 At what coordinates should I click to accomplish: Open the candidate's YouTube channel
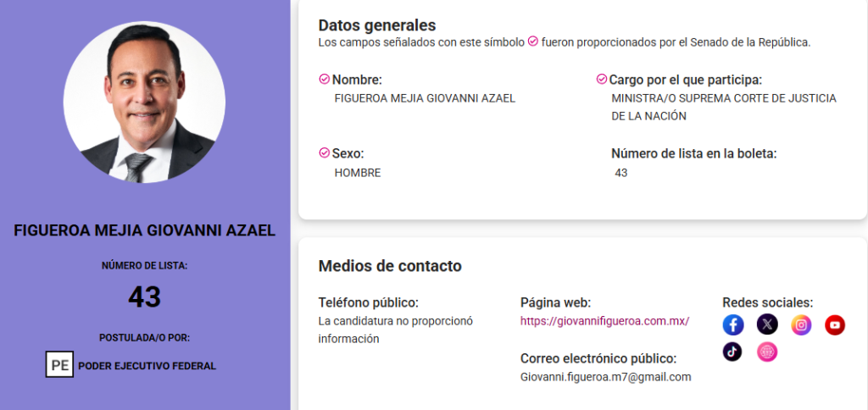coord(835,324)
